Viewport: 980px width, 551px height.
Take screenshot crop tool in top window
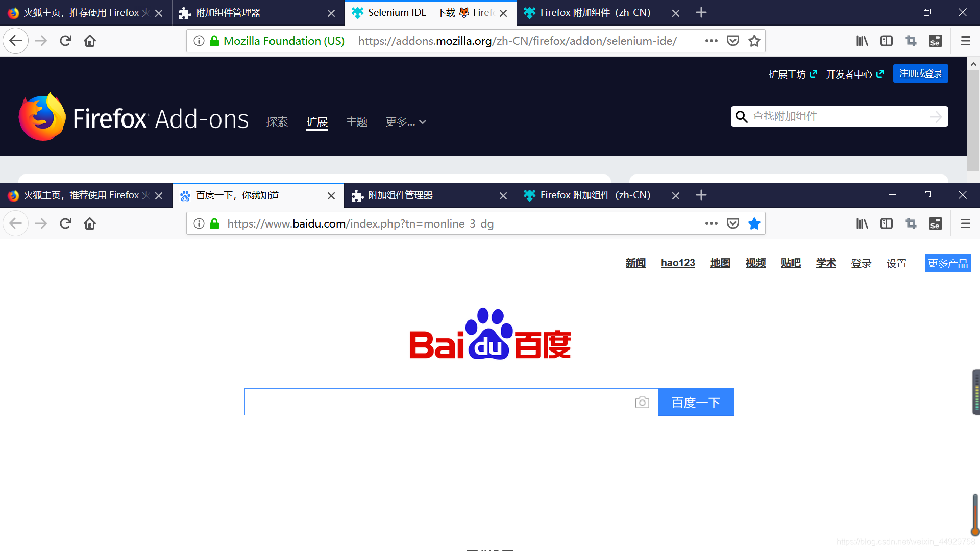click(x=911, y=41)
